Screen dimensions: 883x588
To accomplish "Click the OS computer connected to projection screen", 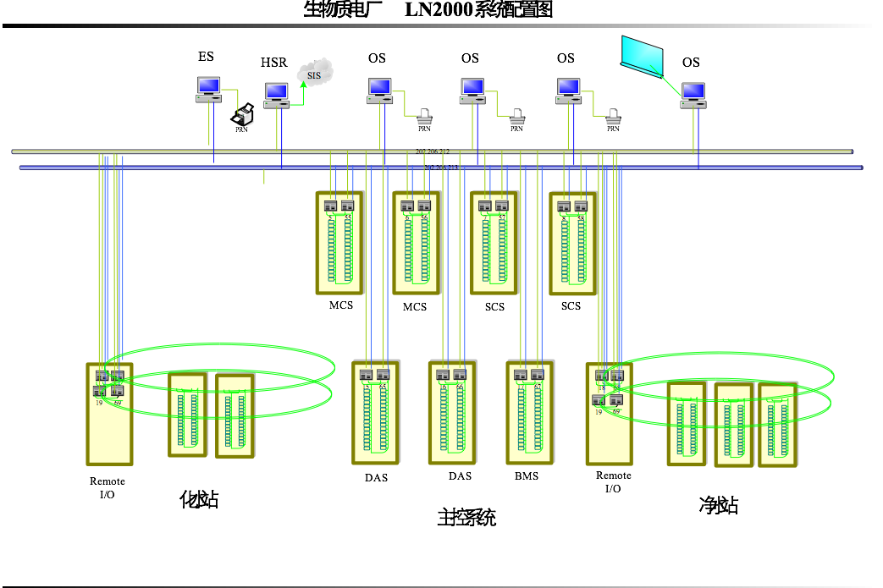I will (693, 95).
